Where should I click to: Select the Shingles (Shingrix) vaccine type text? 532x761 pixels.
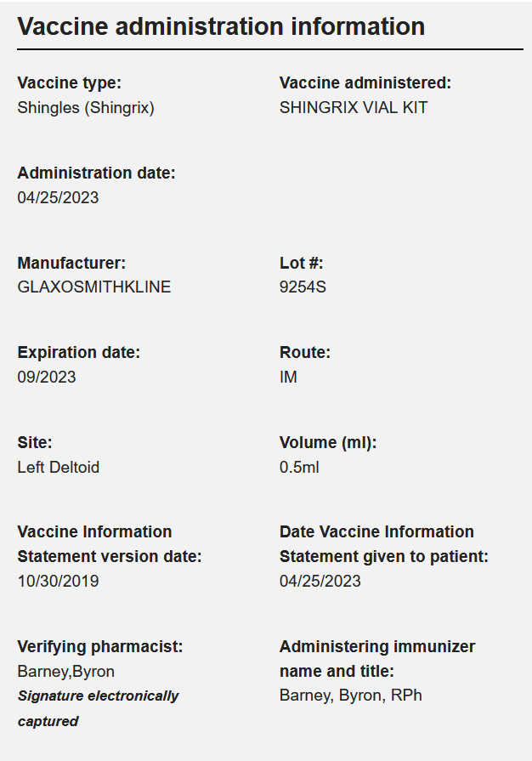[x=86, y=108]
